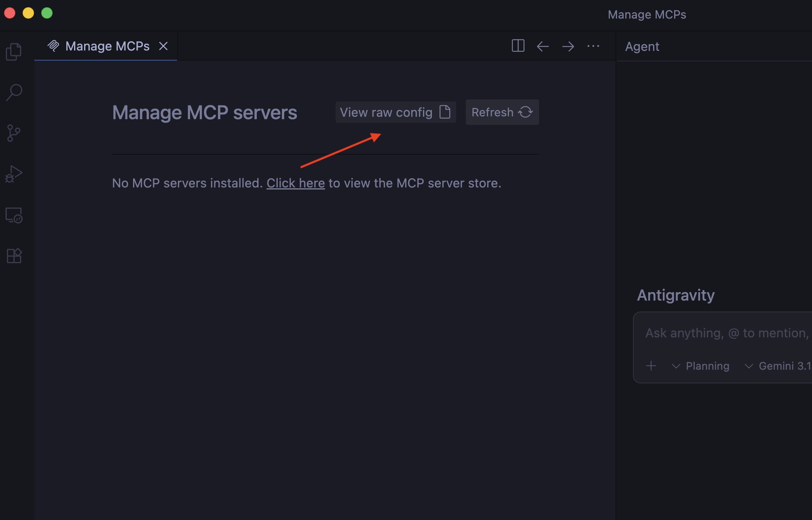The height and width of the screenshot is (520, 812).
Task: Select the Manage MCPs tab
Action: [x=107, y=46]
